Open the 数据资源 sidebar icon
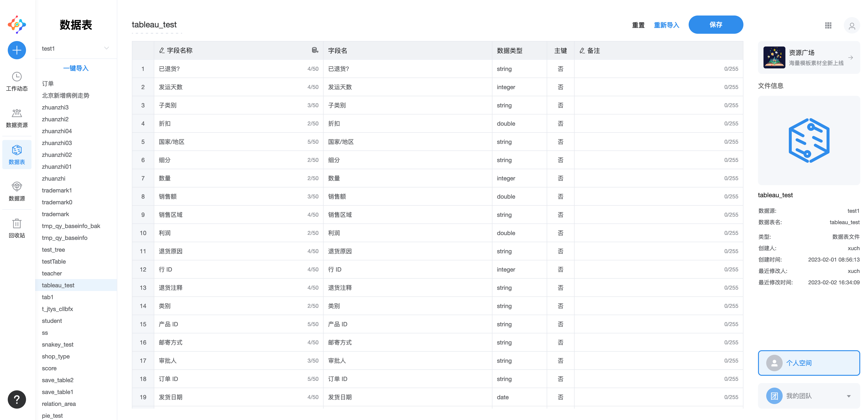868x420 pixels. click(17, 113)
